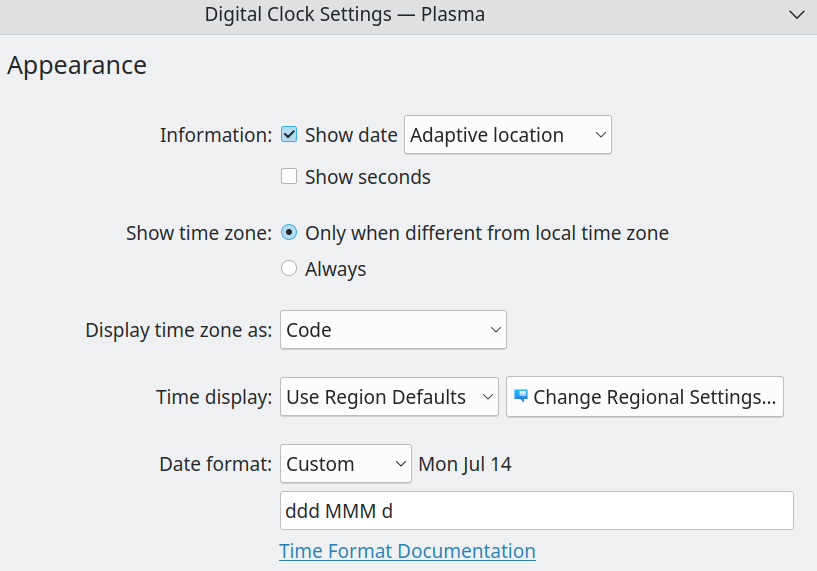This screenshot has width=817, height=571.
Task: Click the arrow on the Adaptive location combo box
Action: 600,135
